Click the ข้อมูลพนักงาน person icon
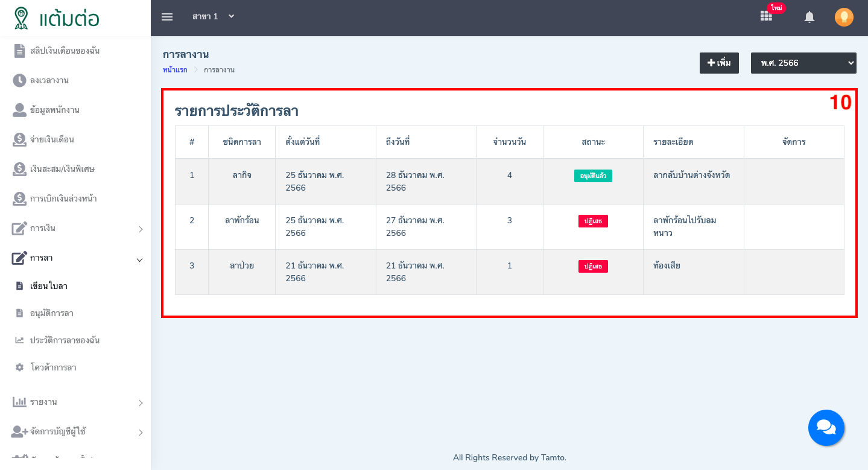The height and width of the screenshot is (470, 868). point(20,110)
